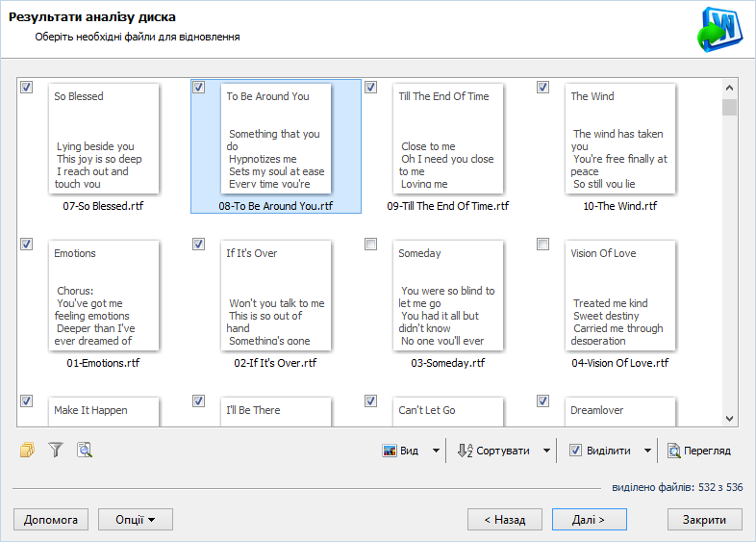Toggle the I'll Be There file checkbox
Viewport: 756px width, 542px height.
pyautogui.click(x=199, y=401)
